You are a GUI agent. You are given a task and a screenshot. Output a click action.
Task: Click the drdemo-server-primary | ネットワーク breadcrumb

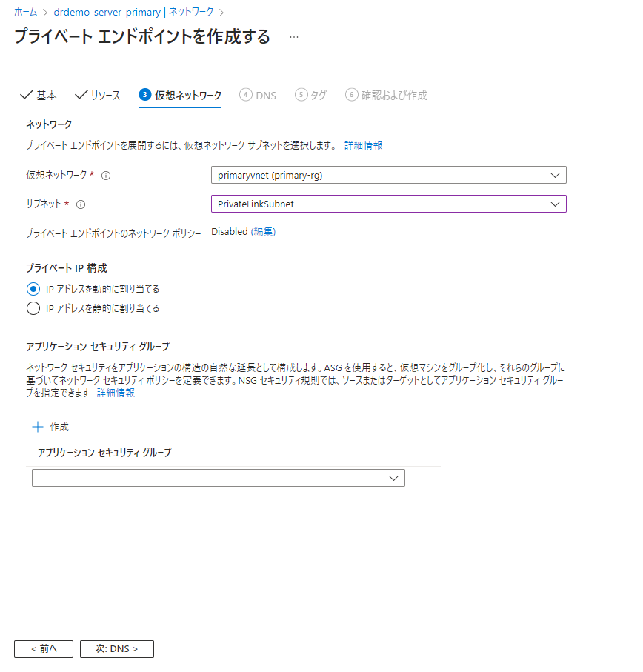tap(133, 12)
